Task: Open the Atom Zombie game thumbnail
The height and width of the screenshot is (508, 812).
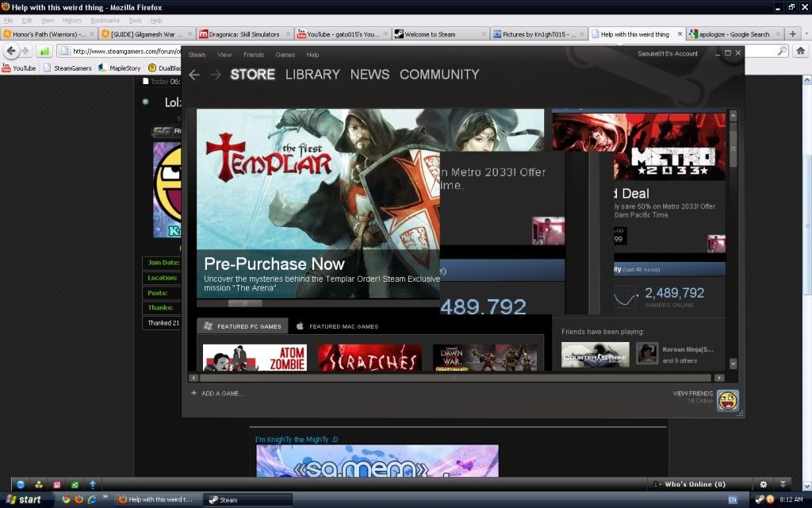Action: click(x=255, y=358)
